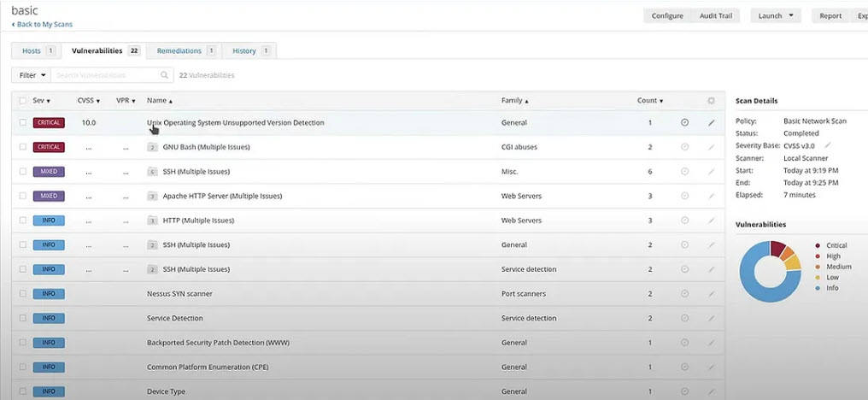Click edit pencil for Apache HTTP Server row
The image size is (868, 400).
(x=711, y=197)
